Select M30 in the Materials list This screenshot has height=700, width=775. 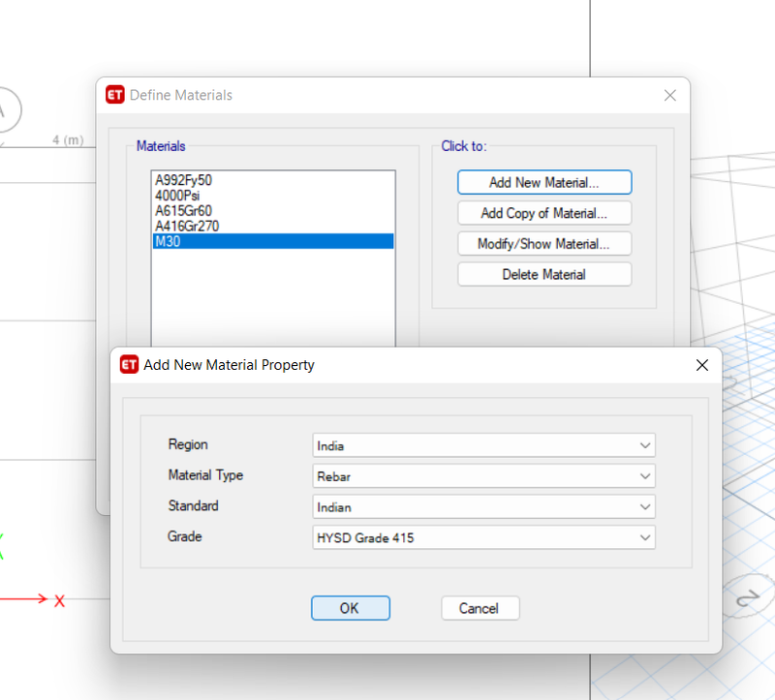click(x=273, y=241)
